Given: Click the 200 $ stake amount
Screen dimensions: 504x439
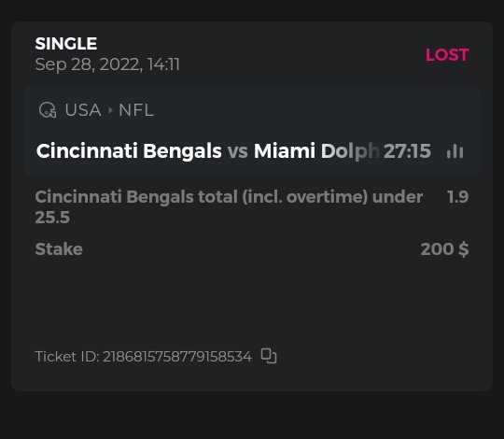Looking at the screenshot, I should tap(444, 249).
